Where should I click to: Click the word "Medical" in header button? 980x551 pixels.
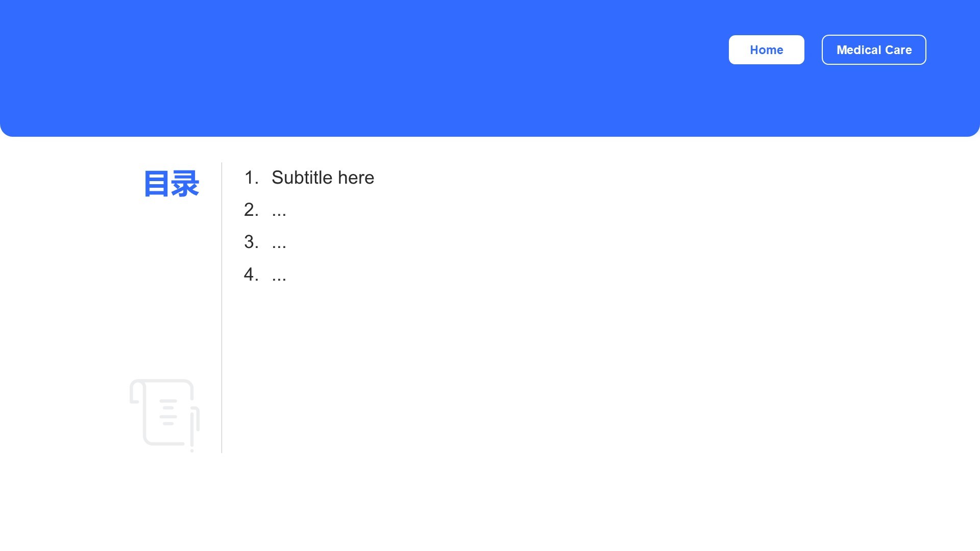(x=859, y=50)
